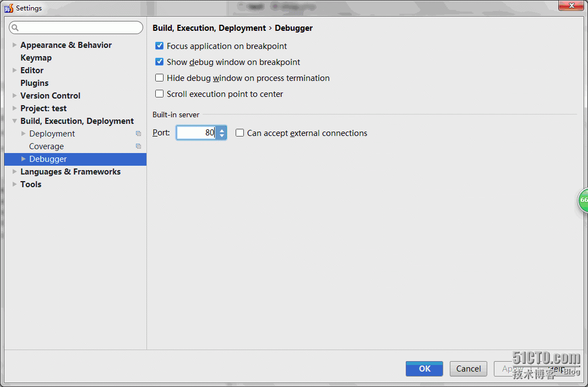
Task: Select Project: test category
Action: coord(43,108)
